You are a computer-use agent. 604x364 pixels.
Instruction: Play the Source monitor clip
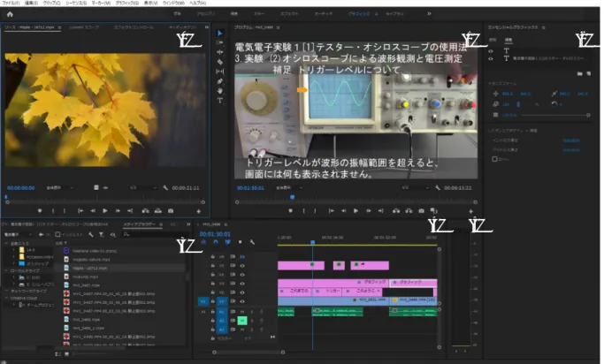[x=105, y=211]
